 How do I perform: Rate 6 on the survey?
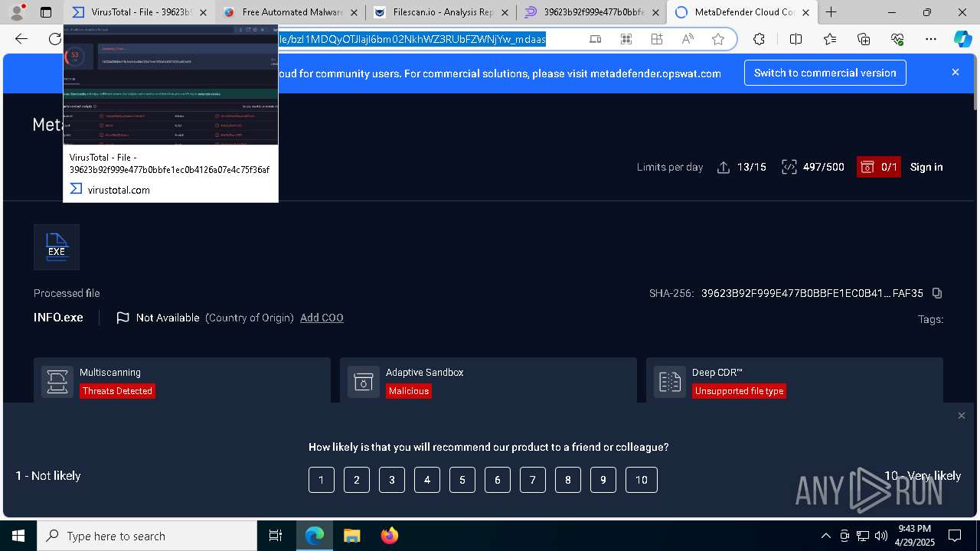pyautogui.click(x=498, y=480)
